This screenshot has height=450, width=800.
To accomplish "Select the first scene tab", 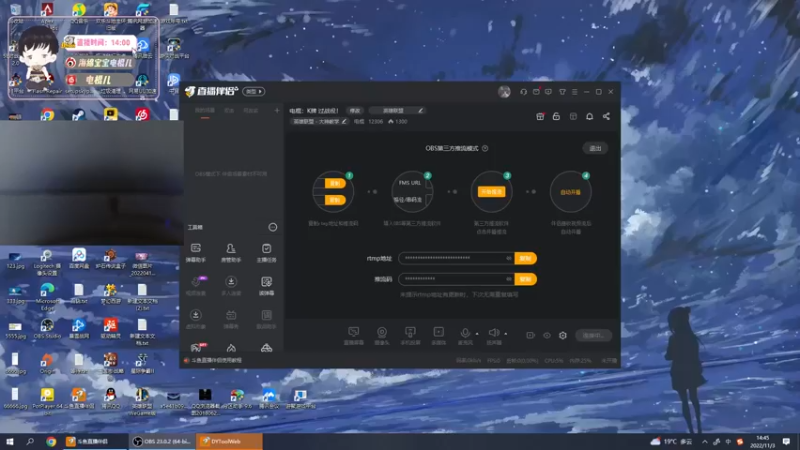I will tap(205, 111).
